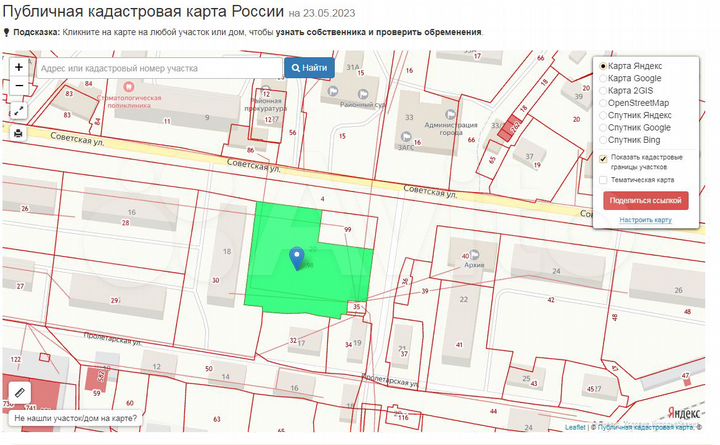Click the Районный суд flag icon
This screenshot has height=445, width=720.
(363, 94)
